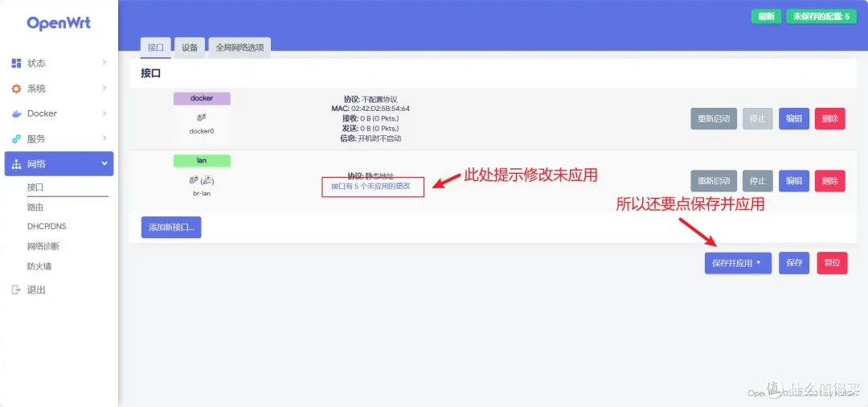Open 路由 in the network submenu
Image resolution: width=868 pixels, height=407 pixels.
(35, 207)
